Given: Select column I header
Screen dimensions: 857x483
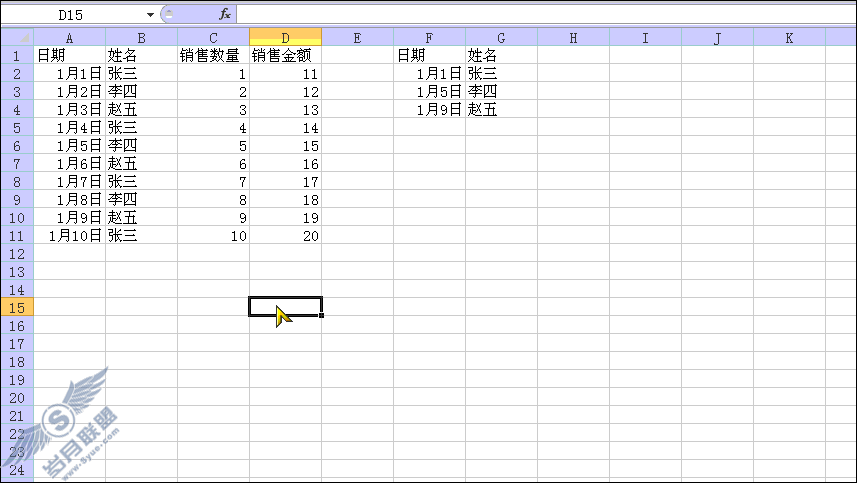Looking at the screenshot, I should point(645,38).
